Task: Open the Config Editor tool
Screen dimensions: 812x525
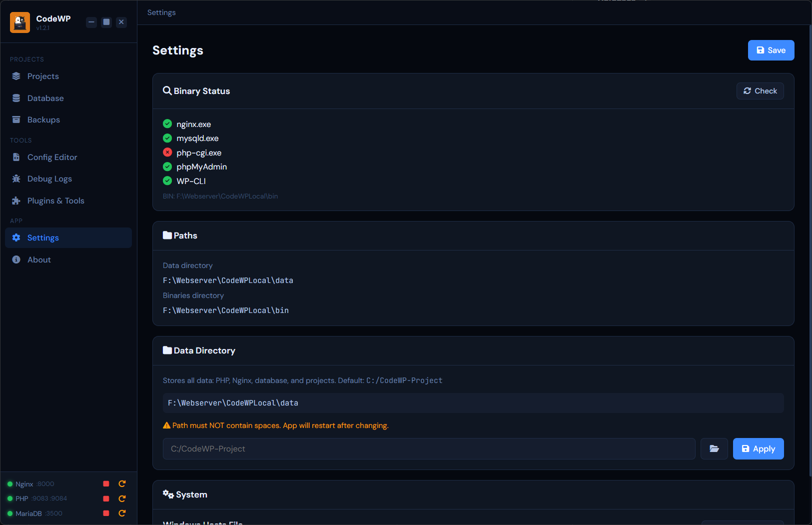Action: [x=52, y=157]
